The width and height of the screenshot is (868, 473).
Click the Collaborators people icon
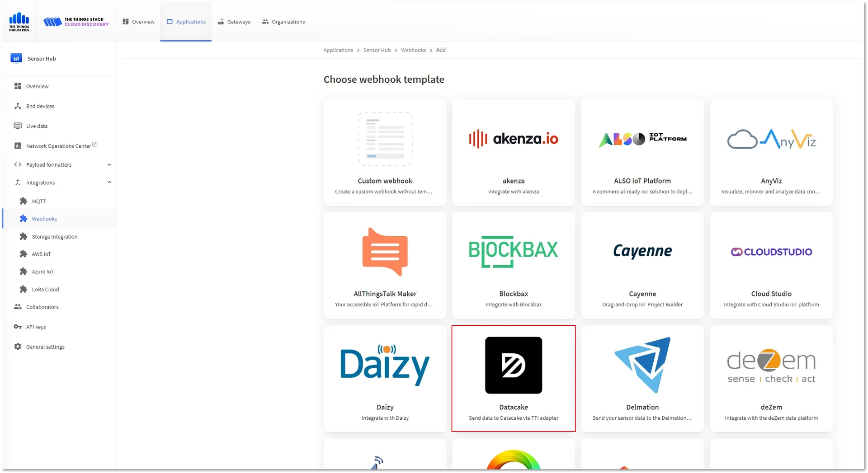(18, 307)
